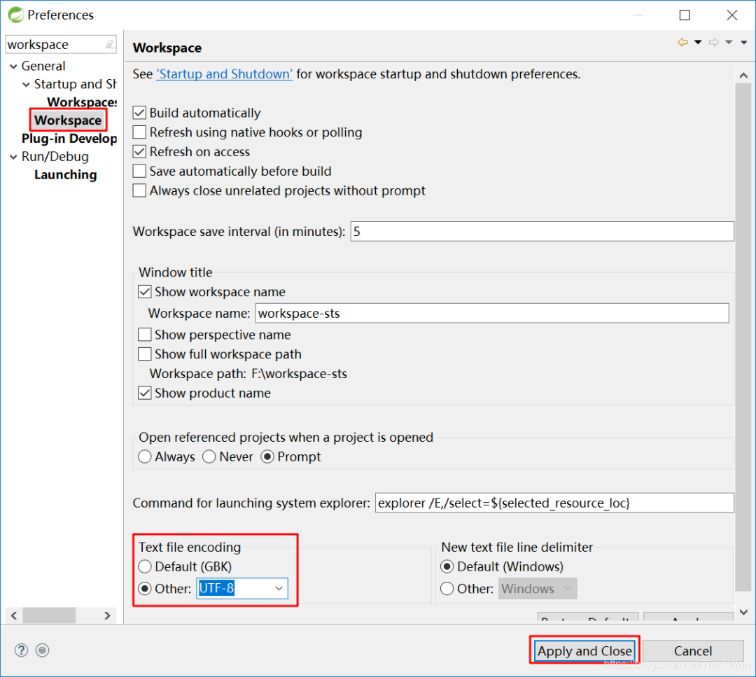The height and width of the screenshot is (677, 756).
Task: Enable Show full workspace path checkbox
Action: click(x=145, y=354)
